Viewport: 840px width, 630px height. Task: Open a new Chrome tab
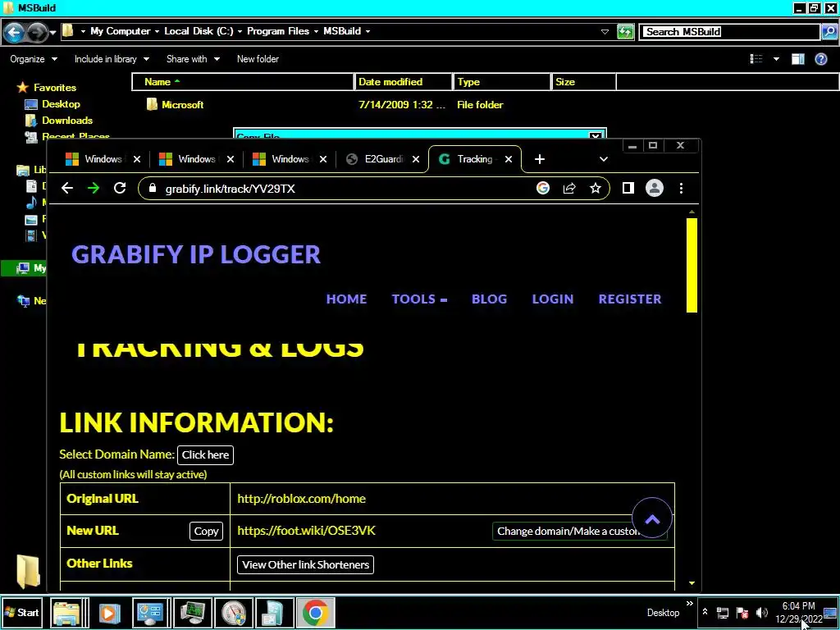[x=540, y=159]
